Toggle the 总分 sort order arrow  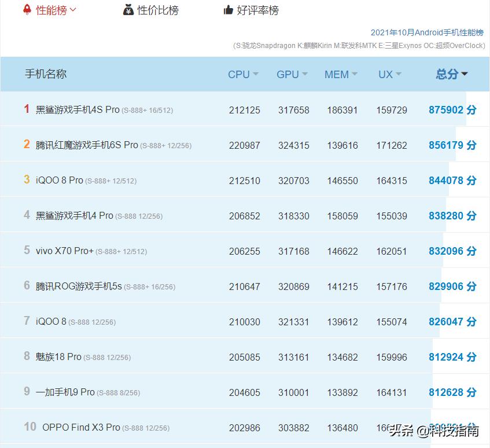(465, 74)
